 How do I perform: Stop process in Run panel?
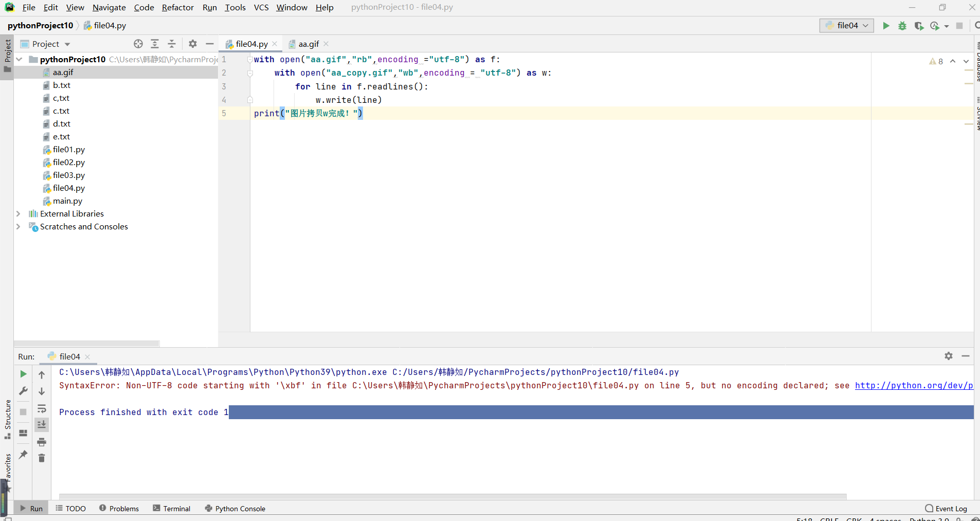click(23, 411)
